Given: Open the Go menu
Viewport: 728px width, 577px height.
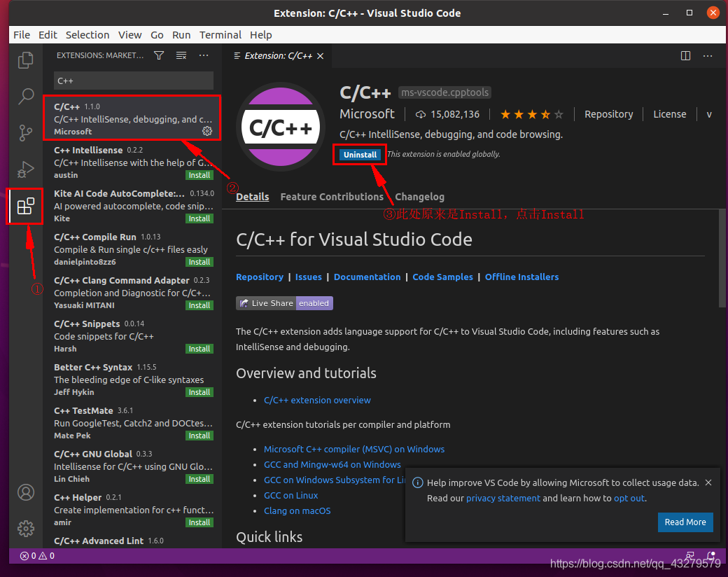Looking at the screenshot, I should coord(157,35).
